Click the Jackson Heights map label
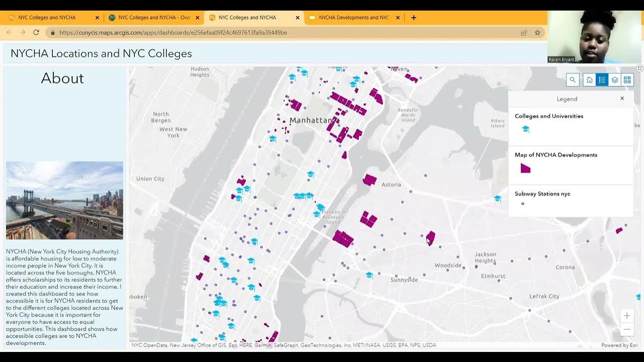644x362 pixels. coord(486,257)
